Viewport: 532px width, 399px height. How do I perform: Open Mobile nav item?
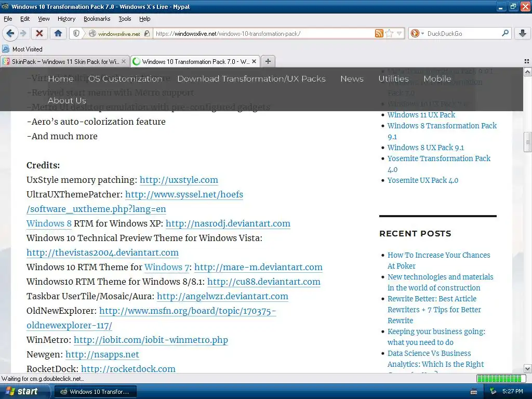click(437, 79)
